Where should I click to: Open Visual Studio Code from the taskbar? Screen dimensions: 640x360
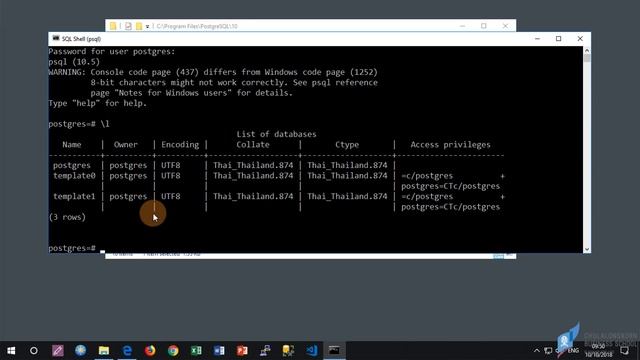(x=311, y=351)
